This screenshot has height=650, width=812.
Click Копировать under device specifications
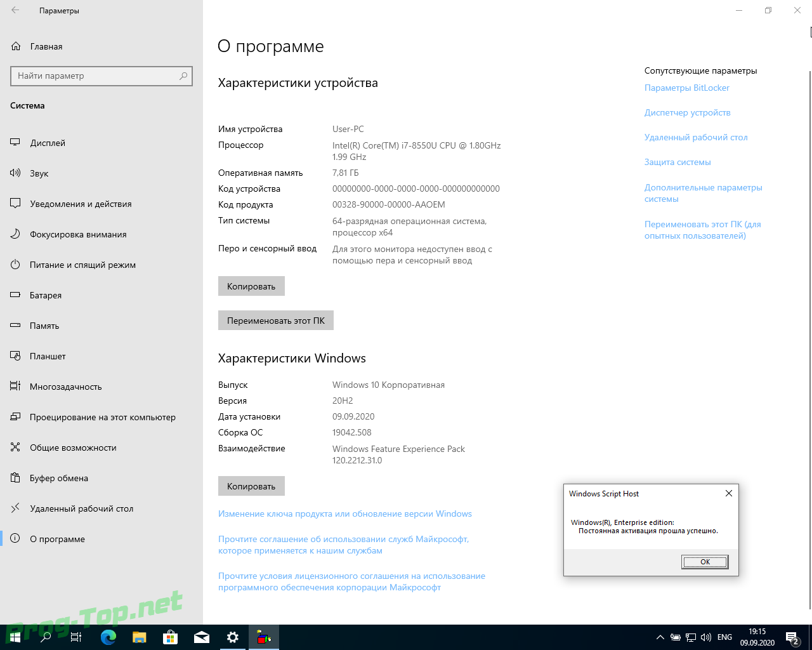pyautogui.click(x=251, y=286)
